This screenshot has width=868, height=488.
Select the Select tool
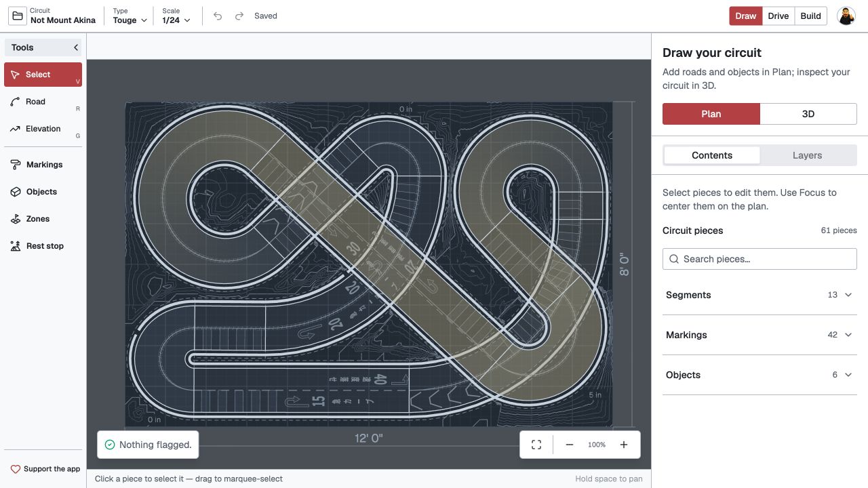point(43,75)
